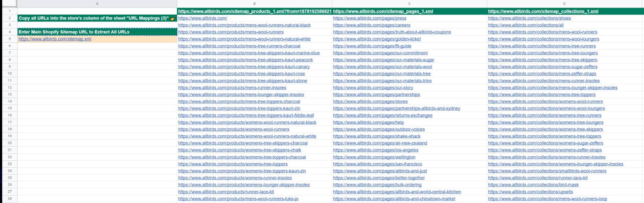Screen dimensions: 644x203
Task: Open the pages/stores link
Action: 370,101
